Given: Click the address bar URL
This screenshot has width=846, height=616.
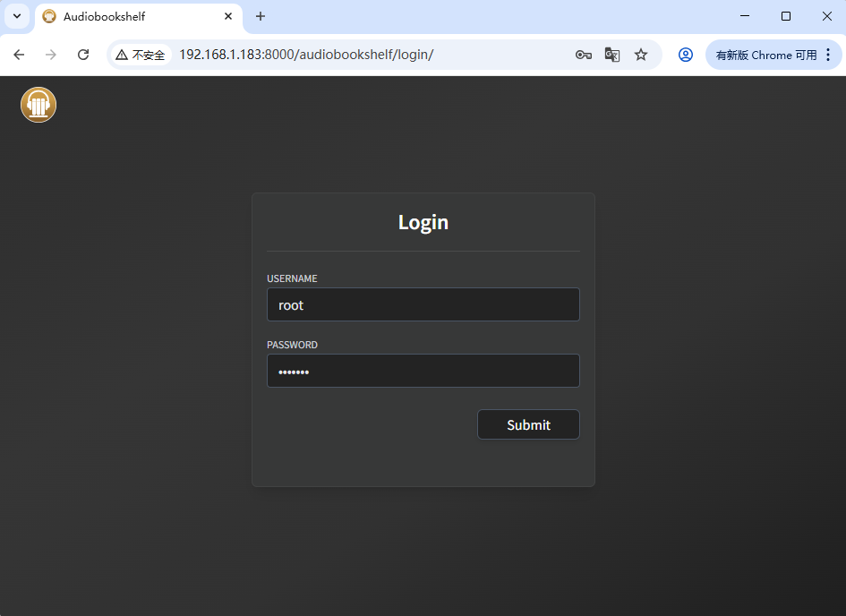Looking at the screenshot, I should pos(306,55).
